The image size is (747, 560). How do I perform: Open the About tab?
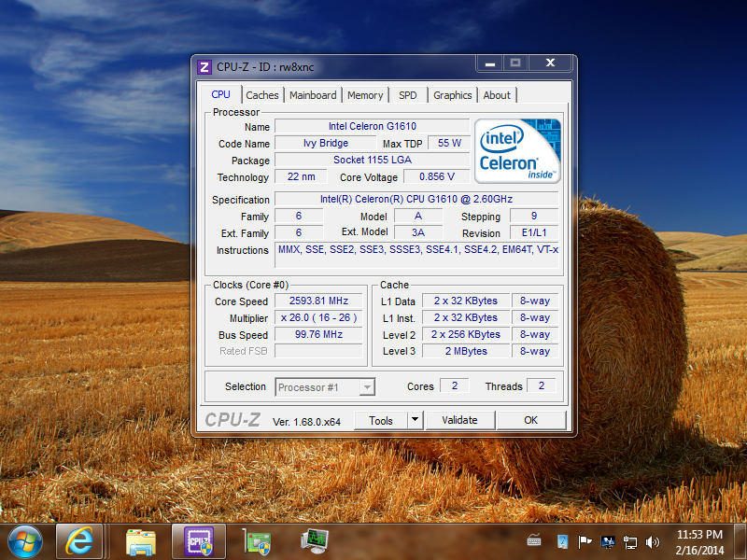[x=497, y=95]
